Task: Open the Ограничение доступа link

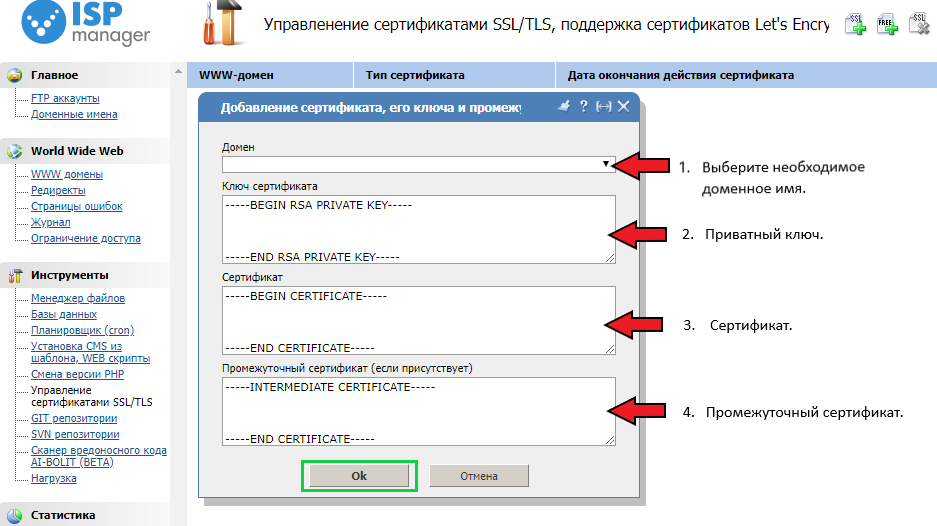Action: tap(86, 238)
